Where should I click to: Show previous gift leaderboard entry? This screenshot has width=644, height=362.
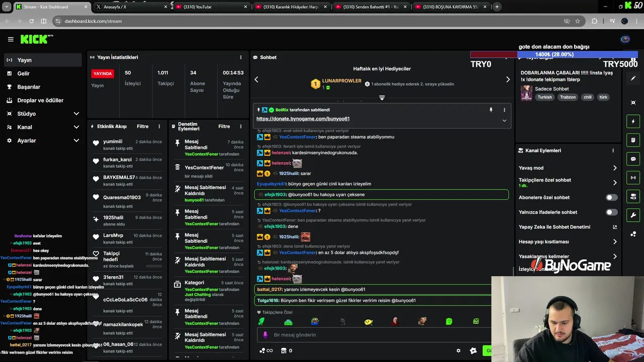pyautogui.click(x=256, y=79)
